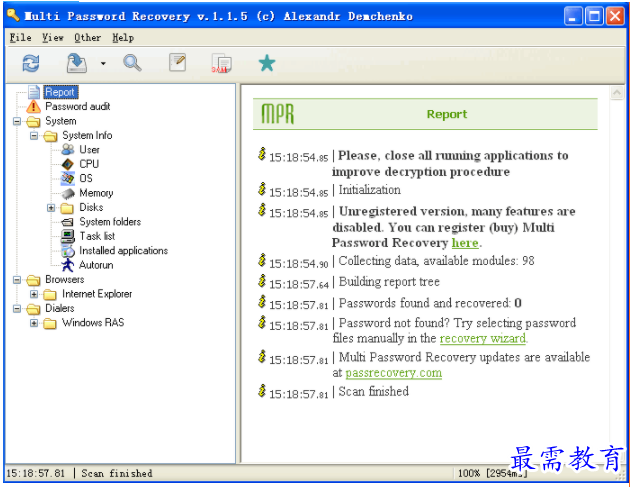Click the Internet Explorer folder icon

click(50, 294)
